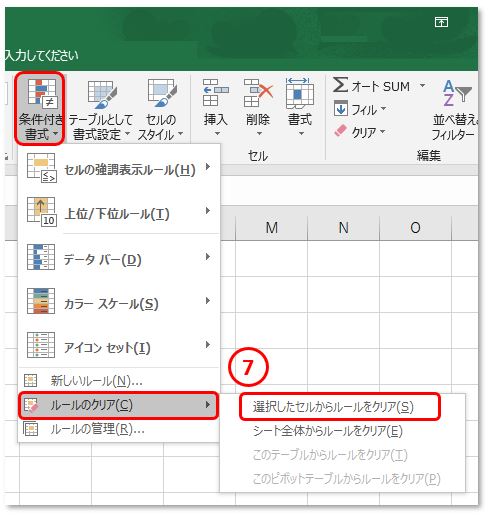This screenshot has width=489, height=516.
Task: Click the 入力してください search box
Action: pyautogui.click(x=42, y=55)
